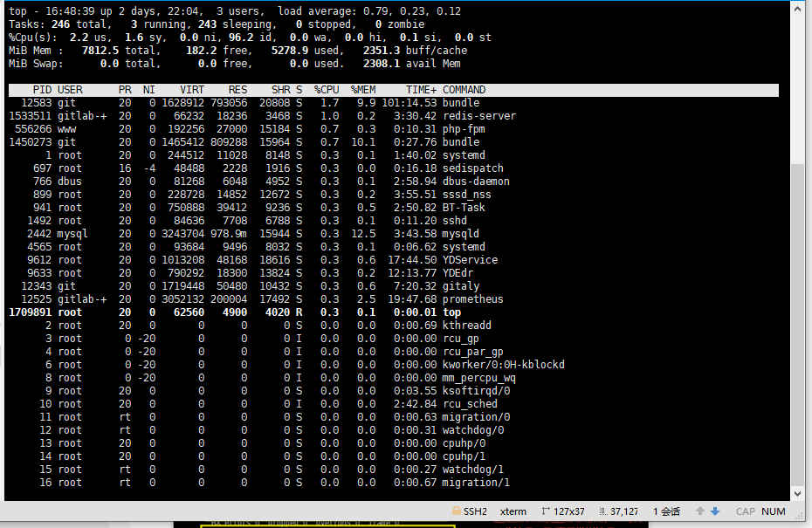Click the %CPU column header
The width and height of the screenshot is (812, 528).
click(327, 90)
